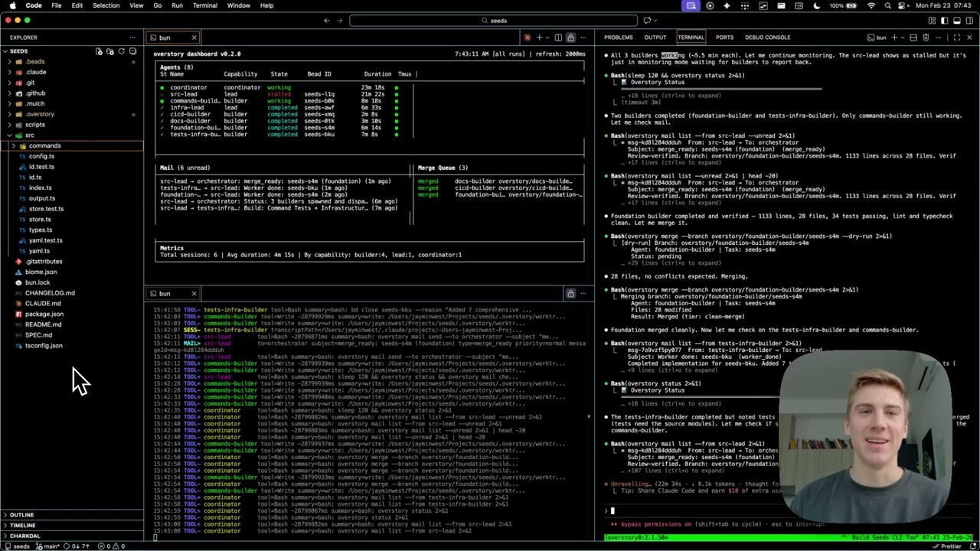Open more actions for terminal panel
This screenshot has width=980, height=551.
(x=939, y=37)
